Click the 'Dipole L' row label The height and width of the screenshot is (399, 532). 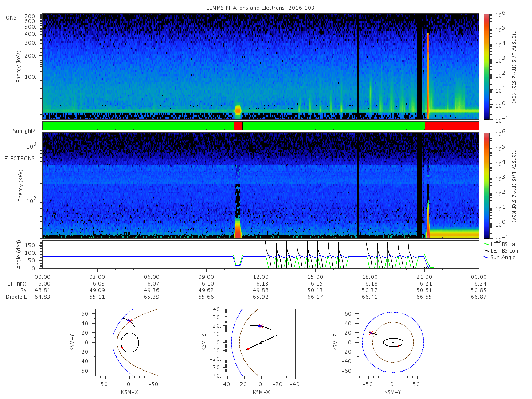point(16,297)
